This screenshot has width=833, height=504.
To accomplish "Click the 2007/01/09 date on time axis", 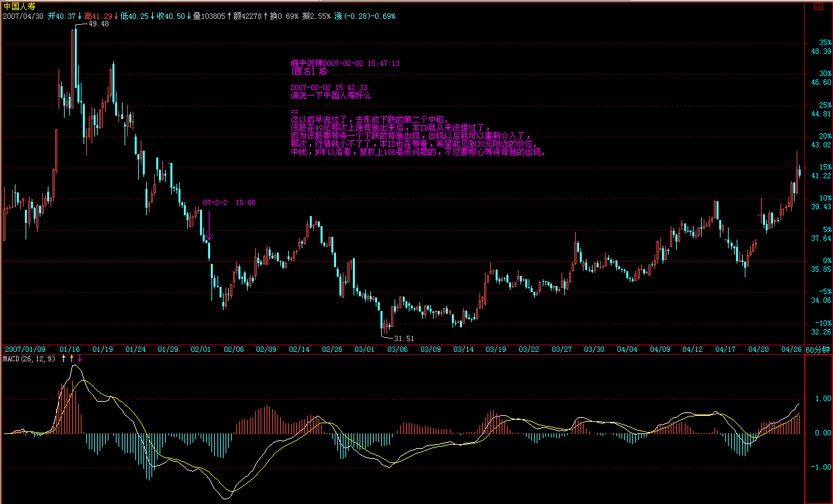I will click(26, 349).
